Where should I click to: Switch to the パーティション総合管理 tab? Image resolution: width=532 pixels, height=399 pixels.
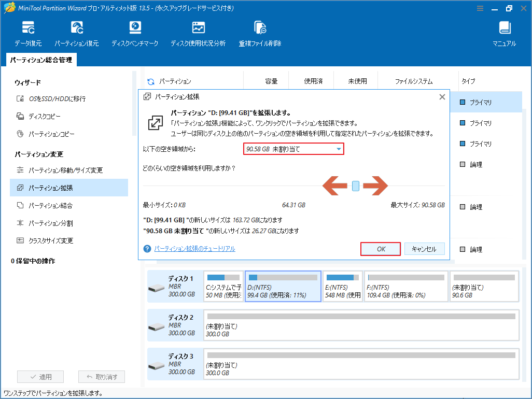click(40, 60)
